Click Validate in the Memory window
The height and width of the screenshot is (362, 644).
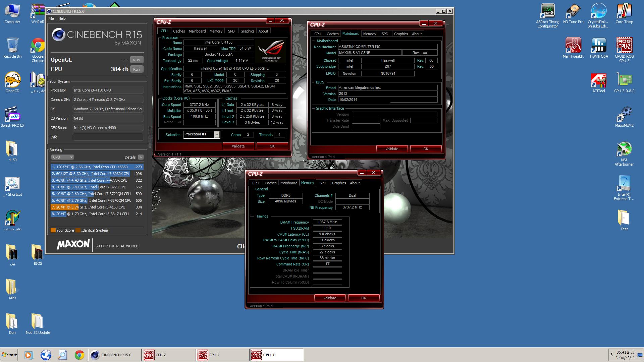pos(330,298)
